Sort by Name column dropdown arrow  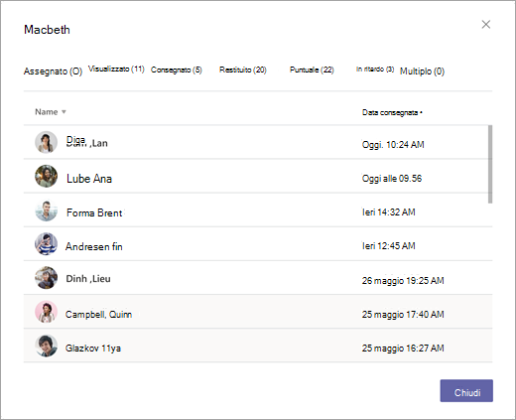(64, 112)
